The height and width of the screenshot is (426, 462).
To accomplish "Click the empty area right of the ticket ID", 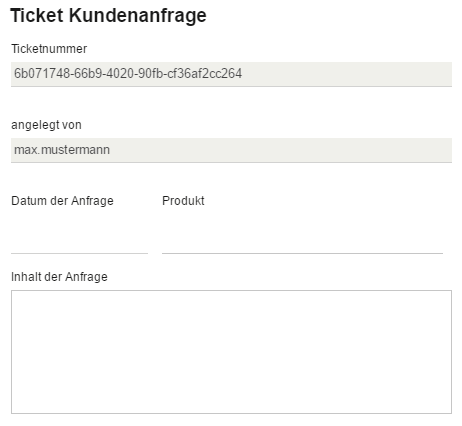I will (x=347, y=74).
